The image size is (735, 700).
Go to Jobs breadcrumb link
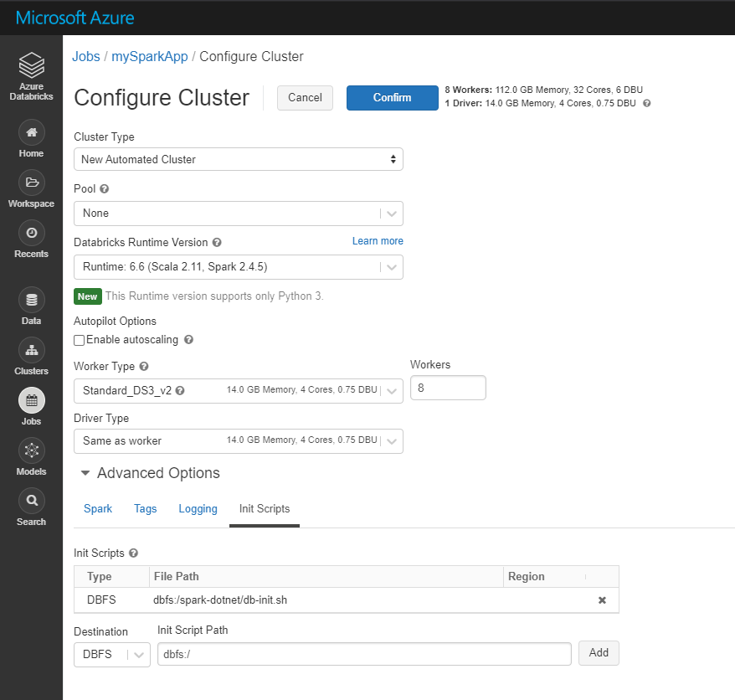85,56
